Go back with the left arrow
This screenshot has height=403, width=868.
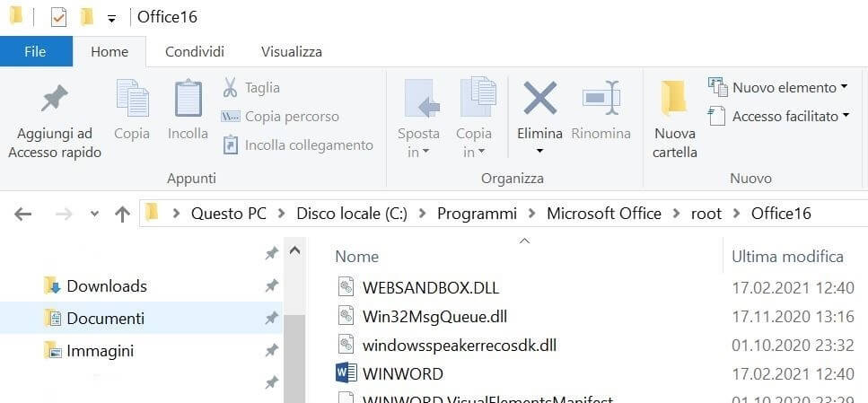[x=22, y=214]
